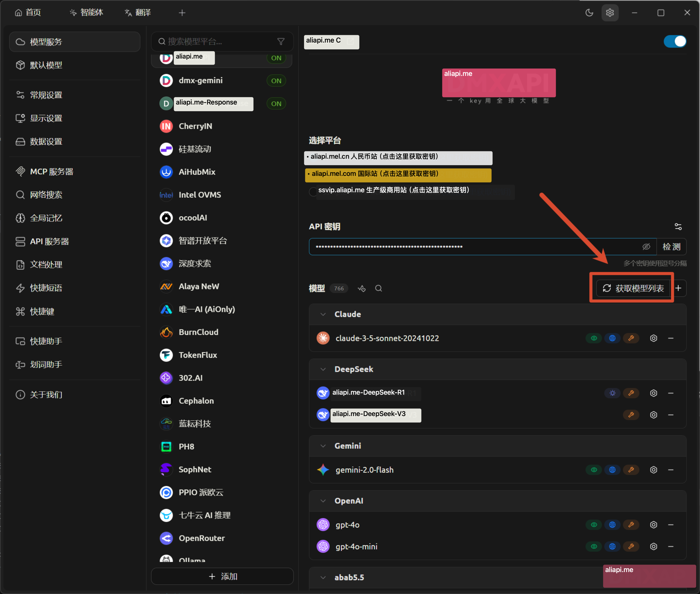Focus the 搜索模型平台 search field
700x594 pixels.
222,41
